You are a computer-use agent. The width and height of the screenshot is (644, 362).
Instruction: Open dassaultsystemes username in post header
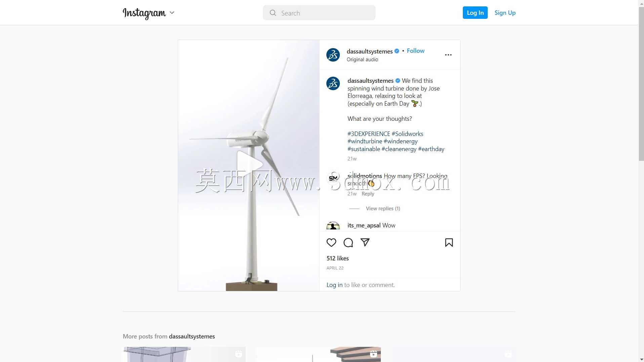click(369, 51)
